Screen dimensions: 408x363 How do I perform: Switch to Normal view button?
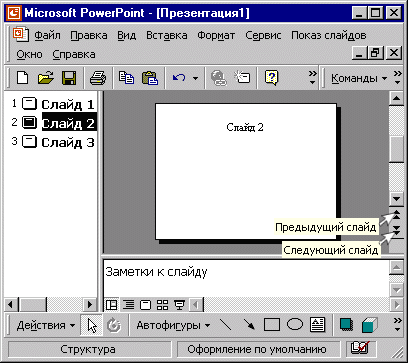click(111, 305)
